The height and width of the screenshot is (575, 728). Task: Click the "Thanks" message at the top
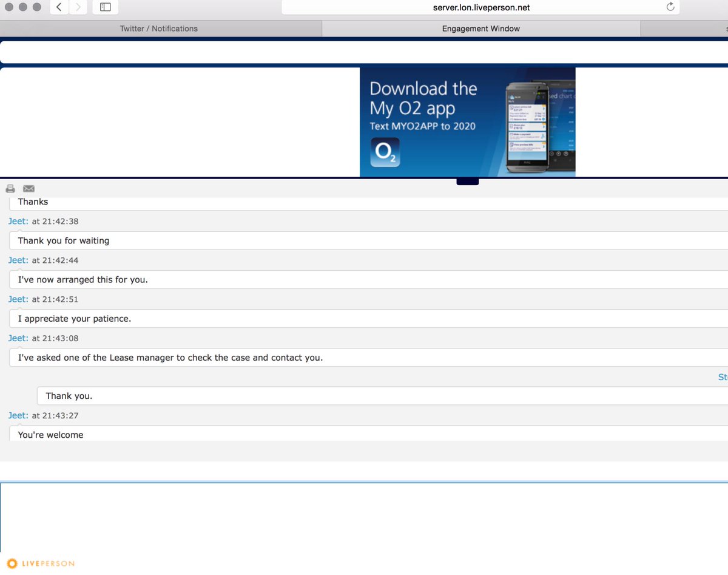pos(33,202)
